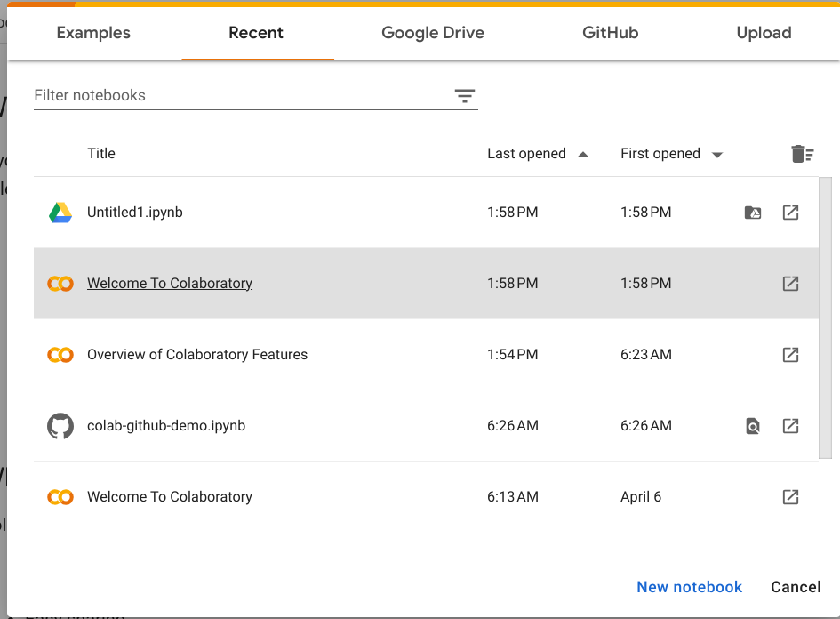The width and height of the screenshot is (840, 619).
Task: Open Untitled1.ipynb in new tab
Action: click(x=791, y=213)
